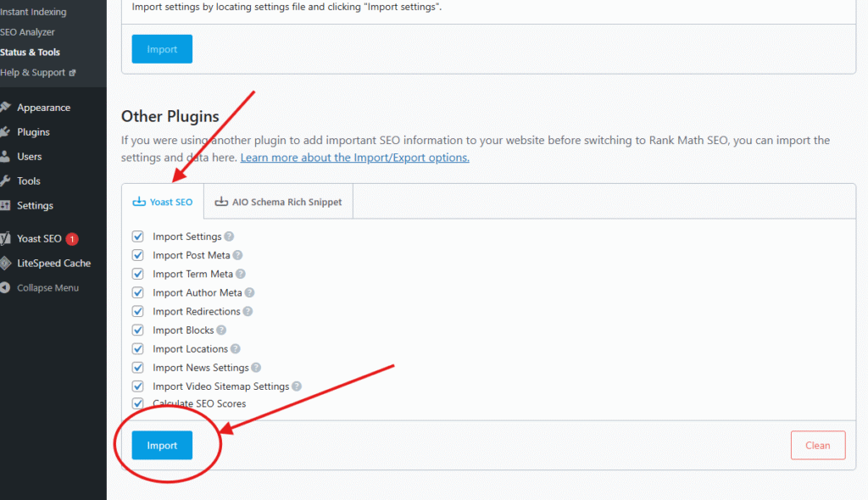Viewport: 868px width, 500px height.
Task: Open Status & Tools in the sidebar
Action: [30, 52]
